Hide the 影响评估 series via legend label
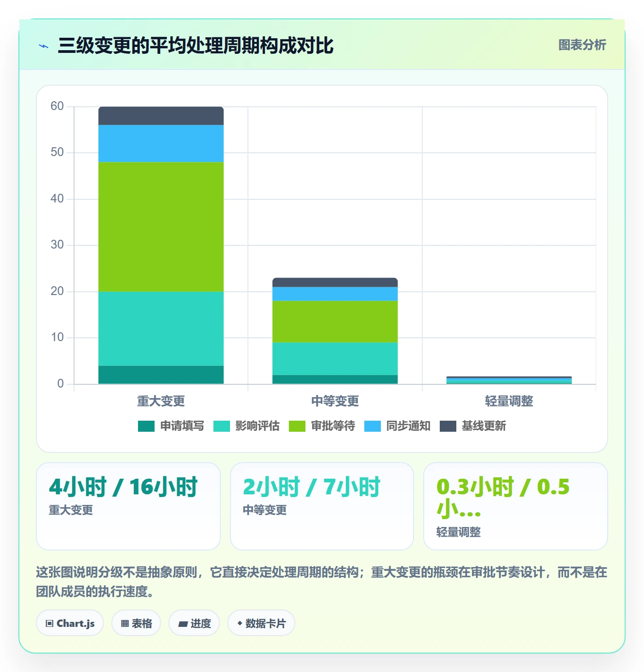Viewport: 644px width, 672px height. pos(258,426)
